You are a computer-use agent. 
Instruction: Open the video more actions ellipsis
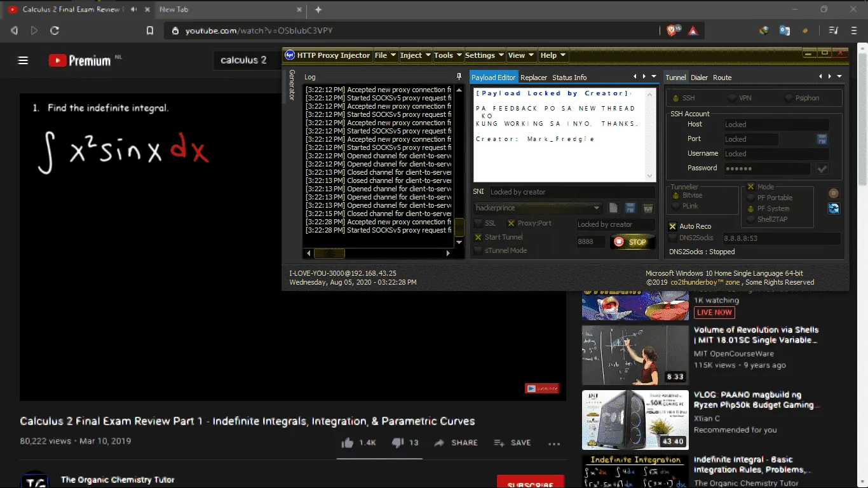[554, 444]
